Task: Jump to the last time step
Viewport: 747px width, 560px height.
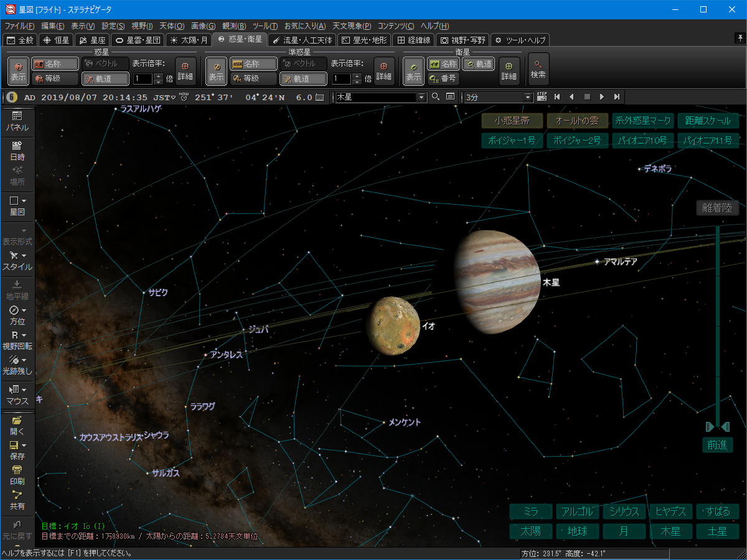Action: pyautogui.click(x=616, y=97)
